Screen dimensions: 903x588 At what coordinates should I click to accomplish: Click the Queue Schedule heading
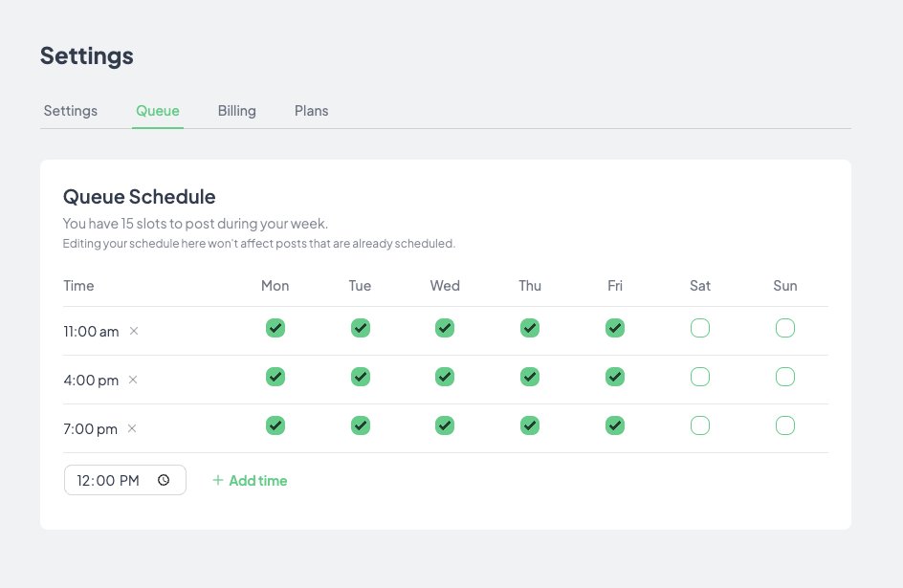tap(140, 197)
